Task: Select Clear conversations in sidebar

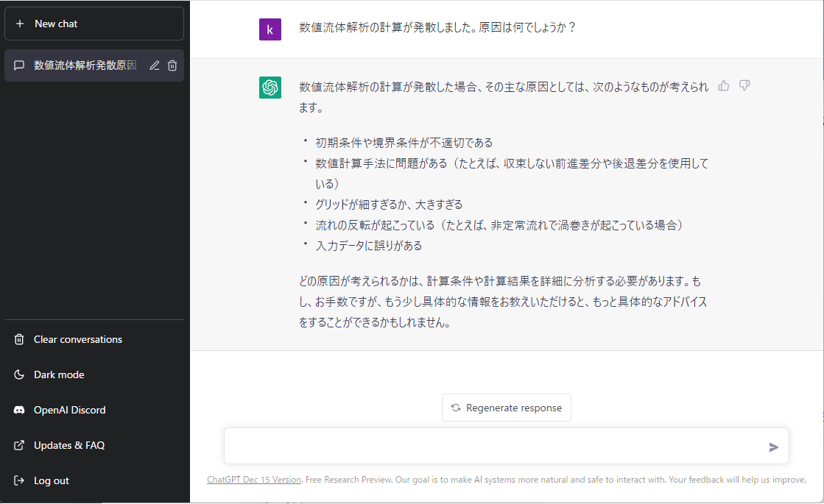Action: (x=77, y=339)
